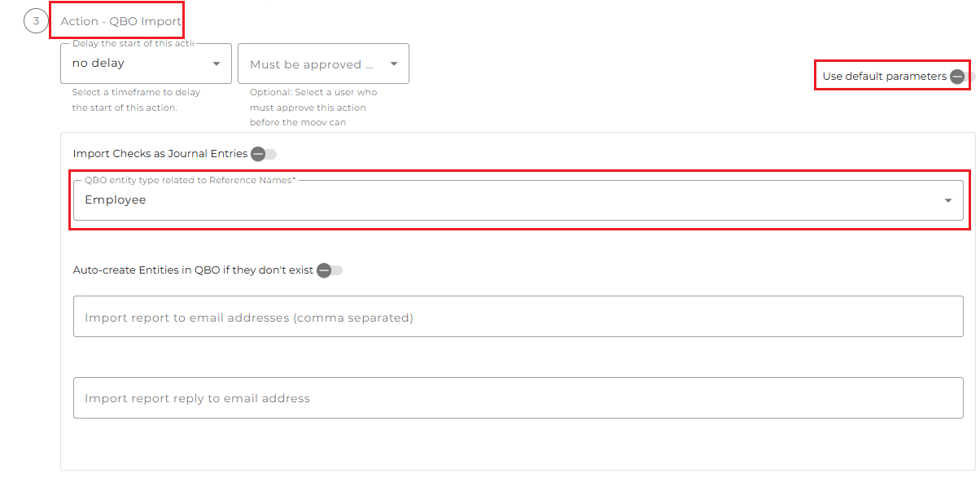
Task: Click the "Delay the start of this action" label
Action: (x=133, y=44)
